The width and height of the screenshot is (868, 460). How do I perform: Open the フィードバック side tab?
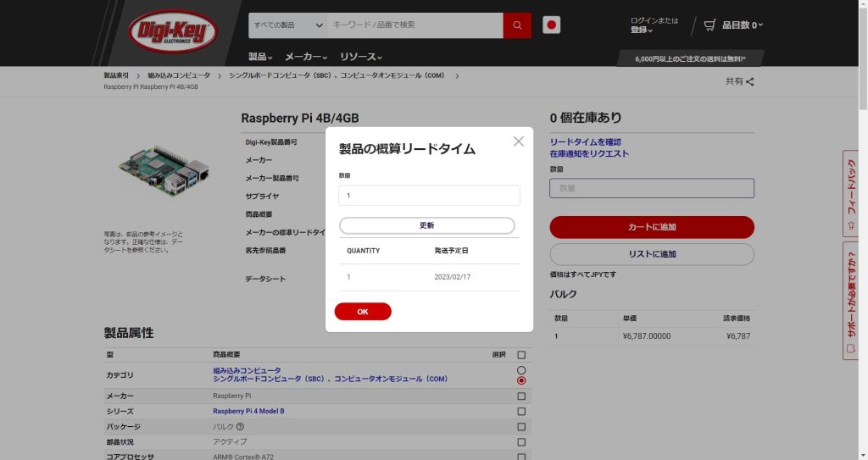(x=851, y=194)
